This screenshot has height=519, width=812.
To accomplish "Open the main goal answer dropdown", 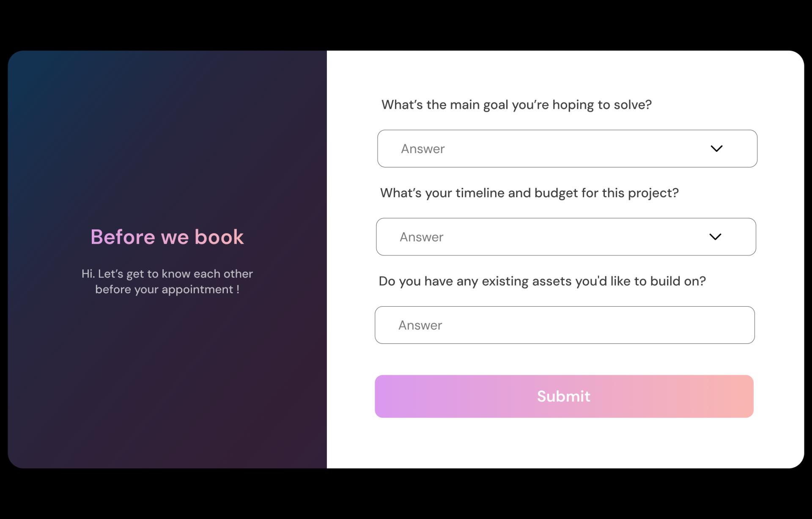I will click(567, 148).
